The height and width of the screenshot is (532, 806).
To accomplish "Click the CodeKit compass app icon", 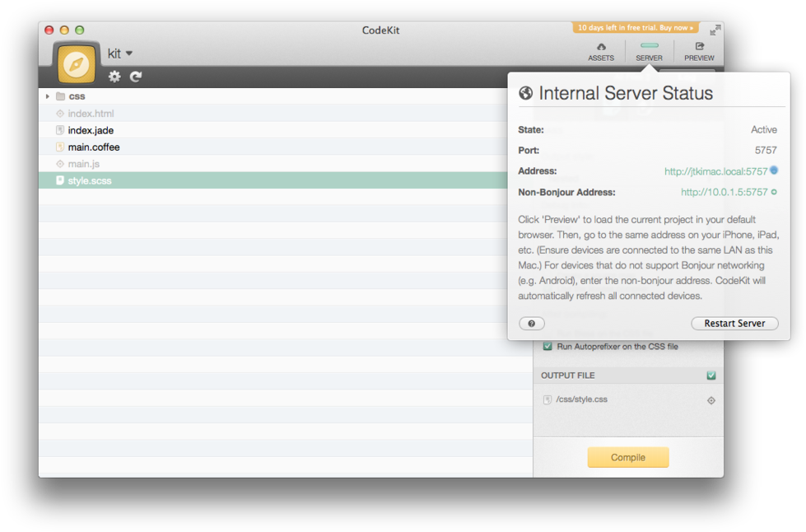I will [x=75, y=62].
